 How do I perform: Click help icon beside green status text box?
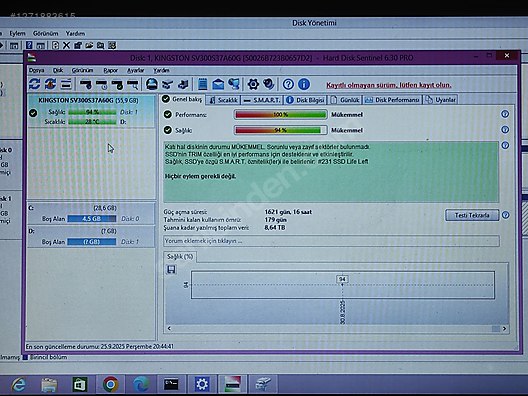pos(505,145)
